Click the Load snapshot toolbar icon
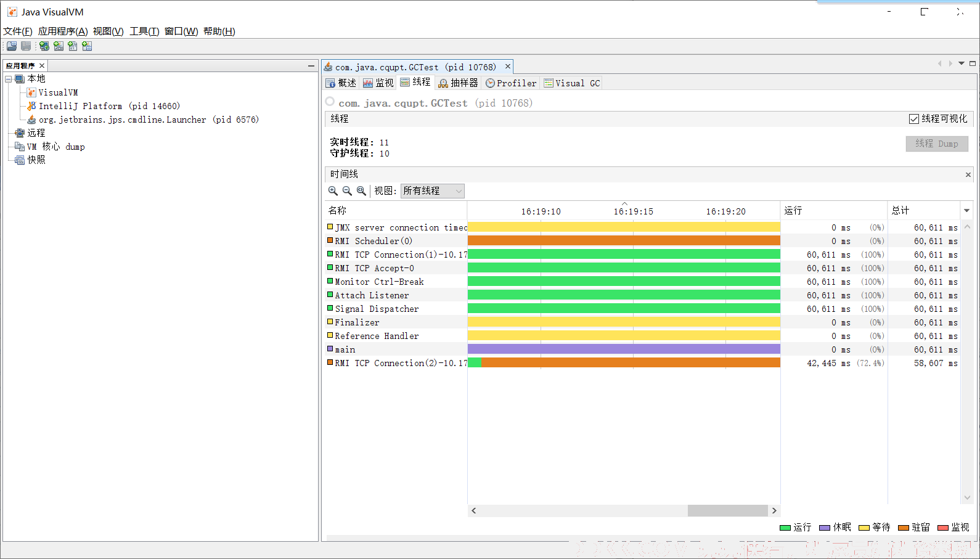 click(x=12, y=46)
